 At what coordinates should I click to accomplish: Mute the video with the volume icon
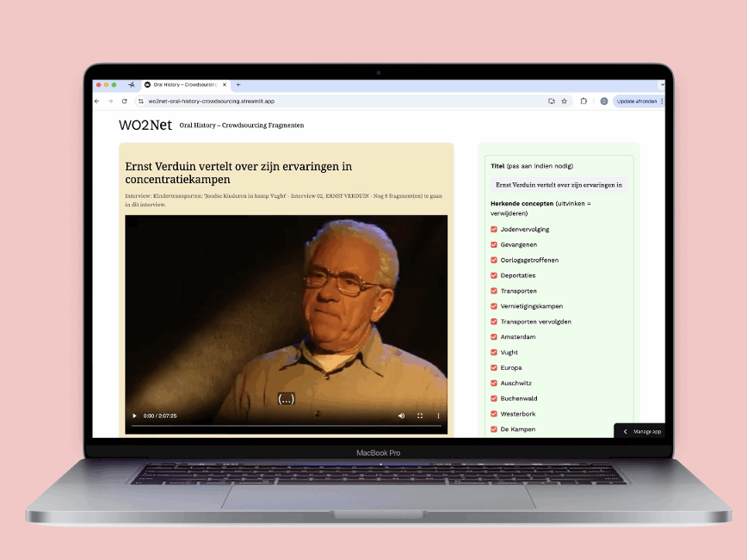click(401, 415)
